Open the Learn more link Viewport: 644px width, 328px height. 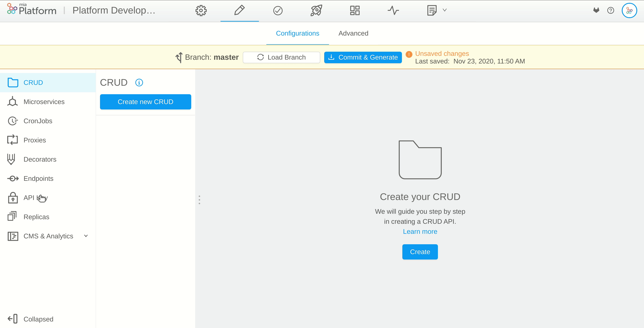[420, 231]
